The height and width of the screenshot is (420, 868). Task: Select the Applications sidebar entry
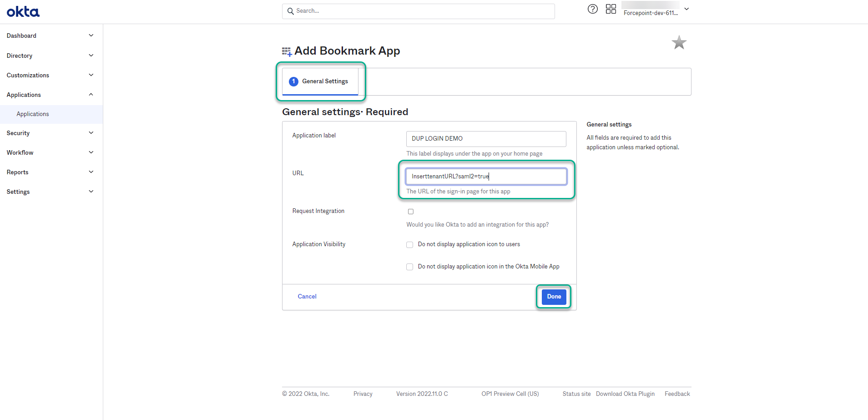tap(32, 114)
